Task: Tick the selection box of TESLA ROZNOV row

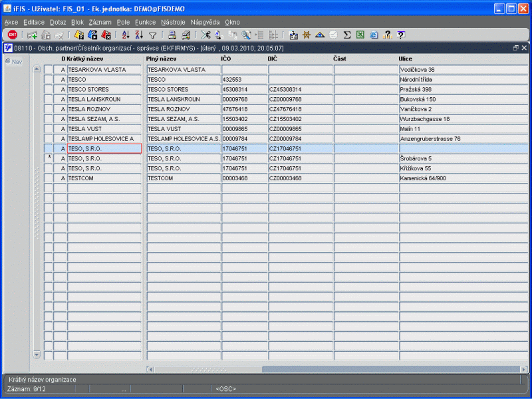Action: 48,109
